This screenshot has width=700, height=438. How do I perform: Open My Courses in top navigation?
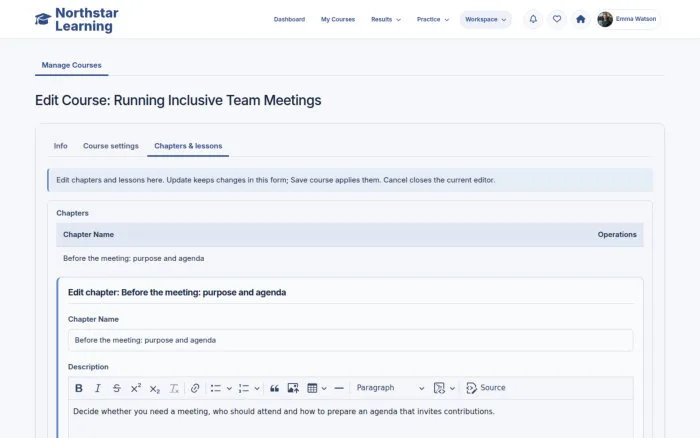338,19
